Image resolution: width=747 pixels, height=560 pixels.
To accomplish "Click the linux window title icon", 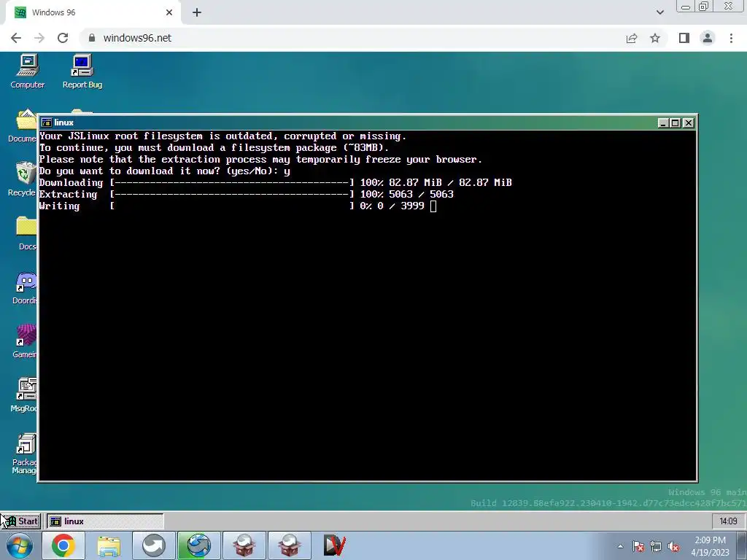I will (46, 122).
